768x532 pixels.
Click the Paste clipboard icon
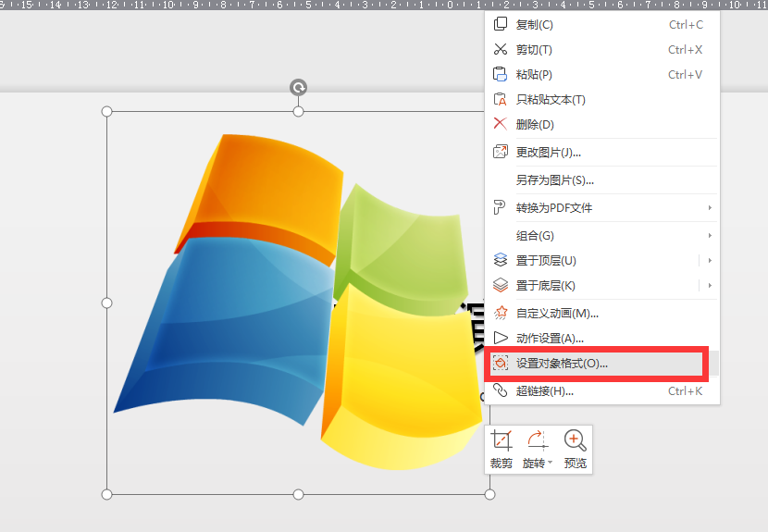pyautogui.click(x=500, y=74)
